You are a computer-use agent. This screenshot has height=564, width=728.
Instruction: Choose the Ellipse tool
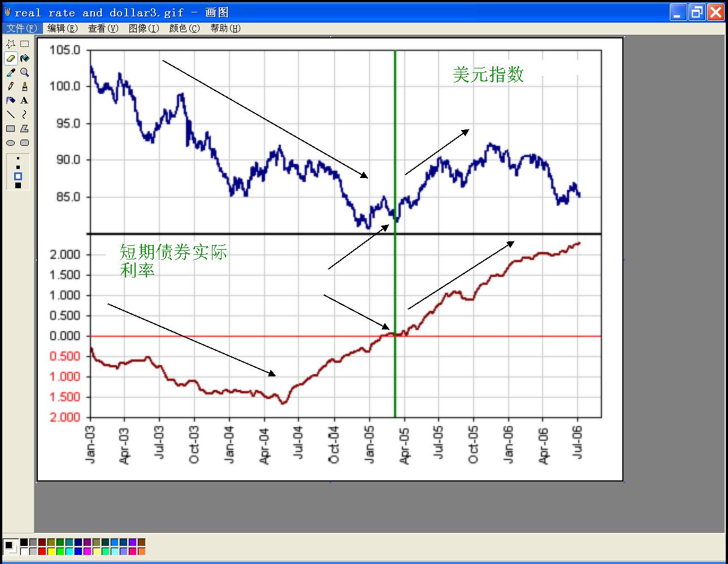tap(11, 142)
